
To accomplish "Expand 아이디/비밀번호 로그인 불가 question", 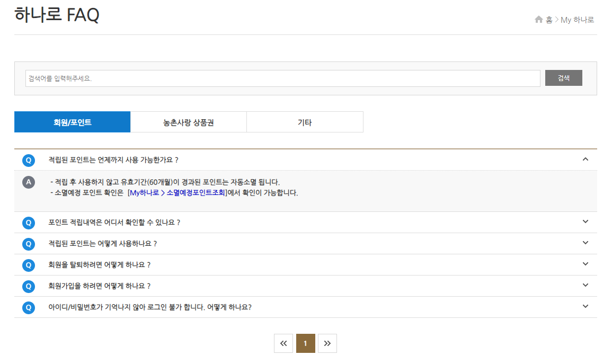I will click(x=586, y=307).
